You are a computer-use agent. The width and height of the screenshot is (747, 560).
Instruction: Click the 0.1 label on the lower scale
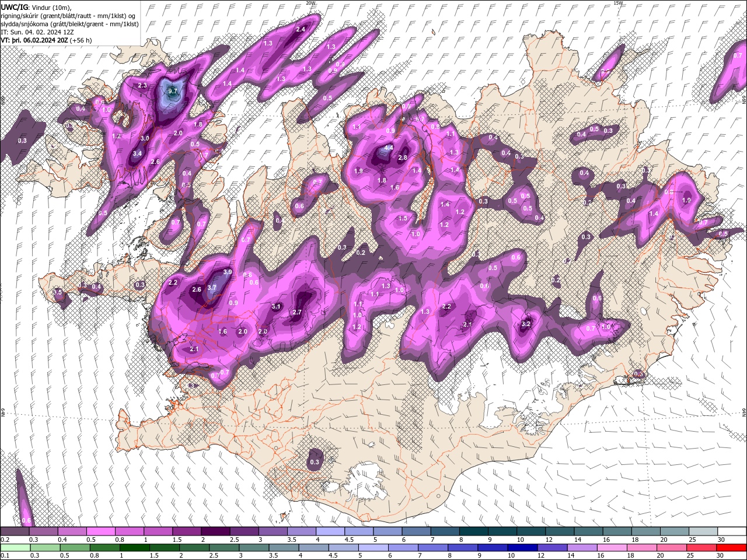point(5,556)
